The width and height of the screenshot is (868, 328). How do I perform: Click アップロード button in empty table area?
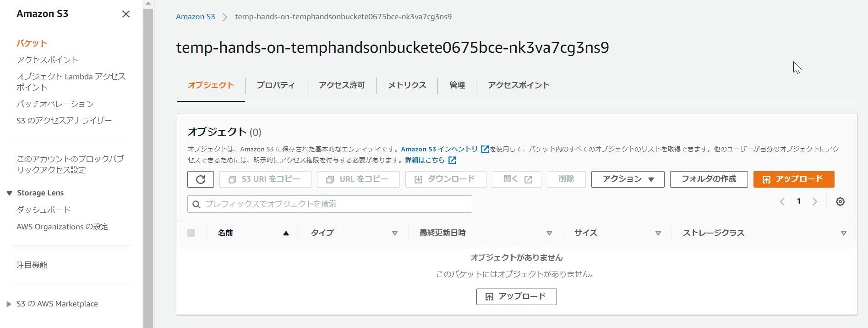point(517,297)
